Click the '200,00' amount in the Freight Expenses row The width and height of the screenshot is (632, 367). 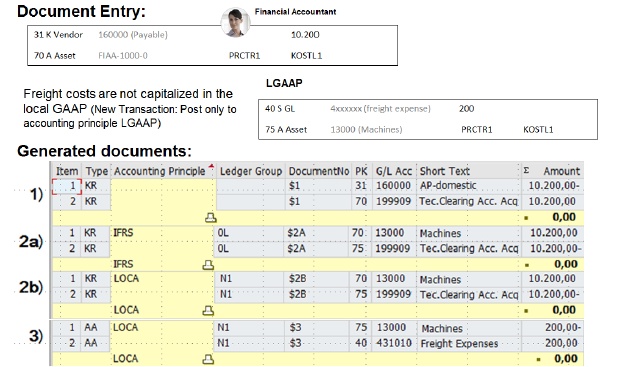pyautogui.click(x=561, y=343)
